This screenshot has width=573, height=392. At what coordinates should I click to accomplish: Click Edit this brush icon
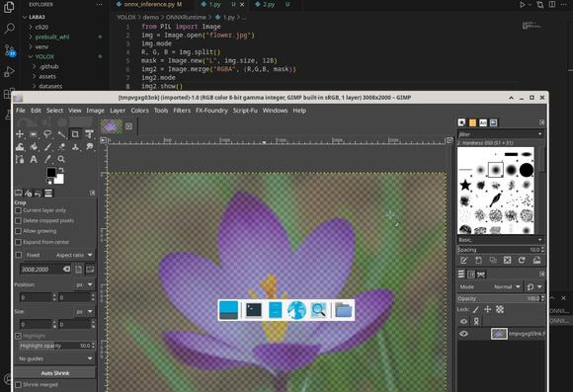(x=463, y=260)
